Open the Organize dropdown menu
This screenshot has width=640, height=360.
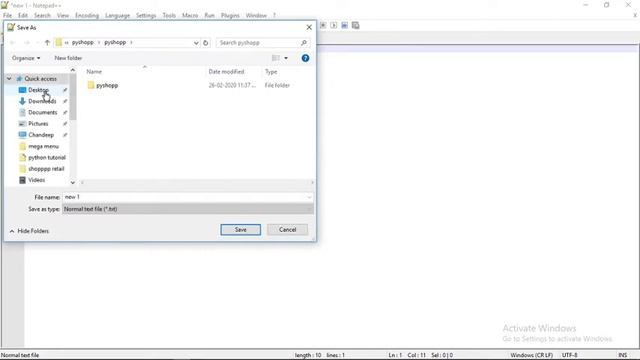(x=26, y=58)
